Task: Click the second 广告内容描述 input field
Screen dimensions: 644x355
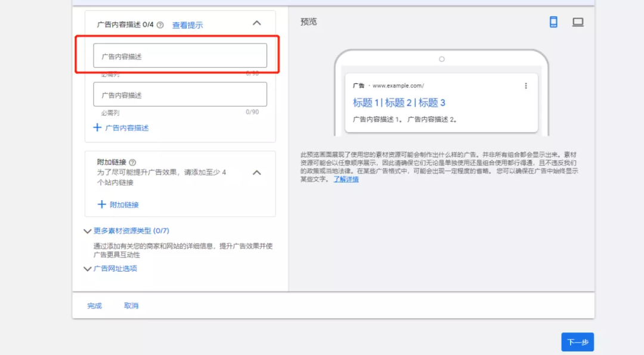Action: tap(181, 94)
